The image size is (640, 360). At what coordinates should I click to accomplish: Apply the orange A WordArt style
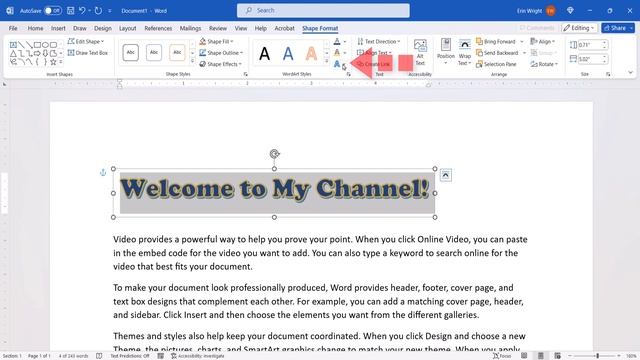[x=311, y=53]
